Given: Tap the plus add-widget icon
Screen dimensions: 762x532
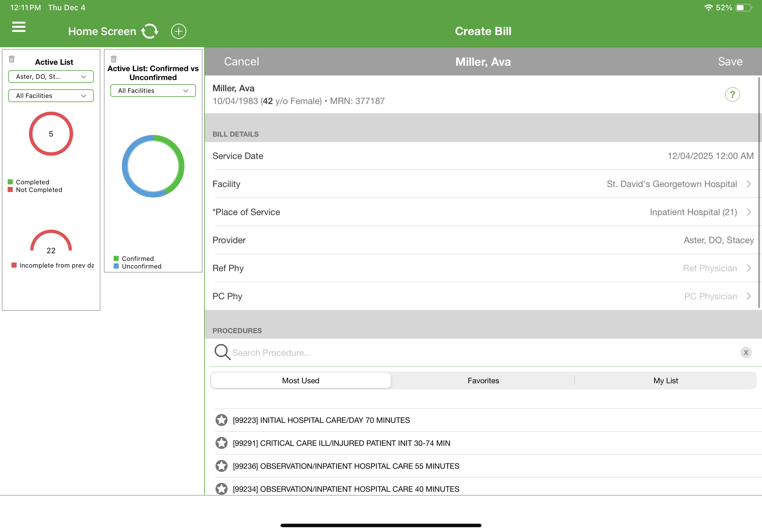Looking at the screenshot, I should (179, 31).
